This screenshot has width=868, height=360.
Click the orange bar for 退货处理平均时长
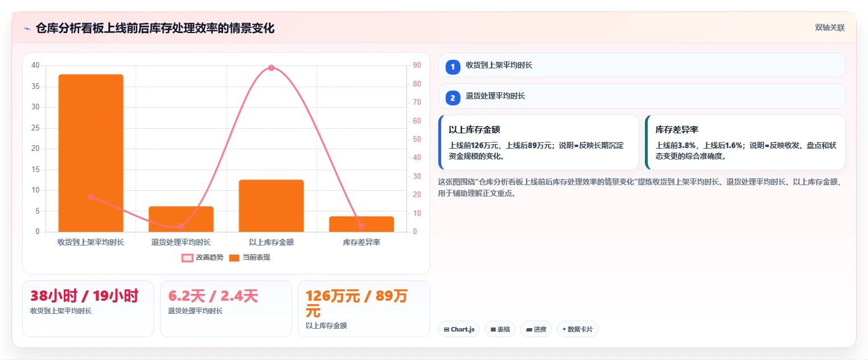(181, 219)
